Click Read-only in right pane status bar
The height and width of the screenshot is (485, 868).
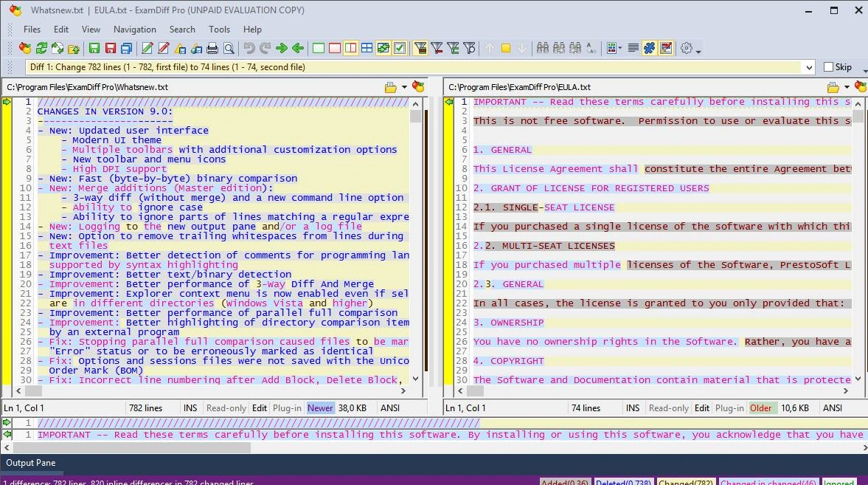[668, 408]
